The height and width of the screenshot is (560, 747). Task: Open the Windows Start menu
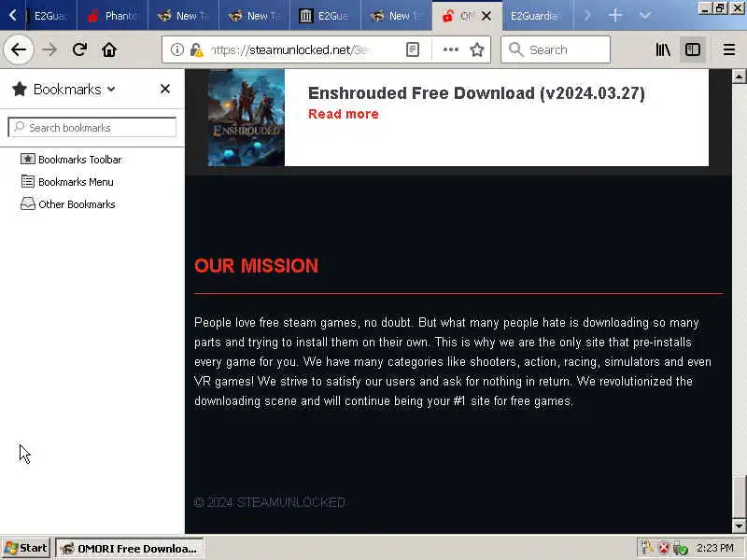26,548
